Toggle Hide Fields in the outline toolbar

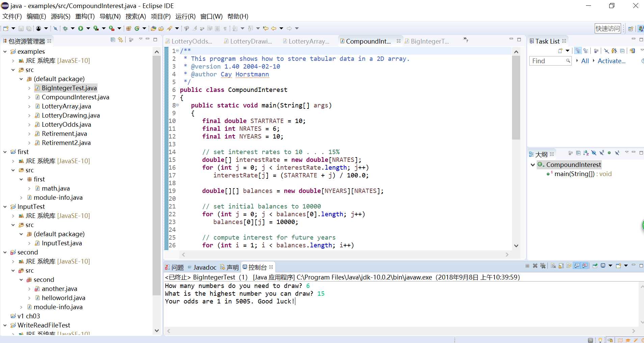coord(594,153)
